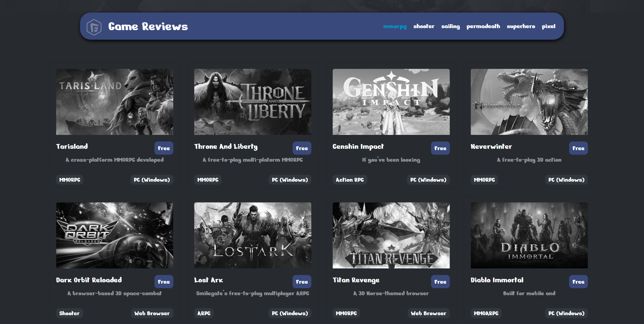The width and height of the screenshot is (644, 324).
Task: Click the MMORPG tag on Throne And Liberty
Action: click(x=208, y=180)
